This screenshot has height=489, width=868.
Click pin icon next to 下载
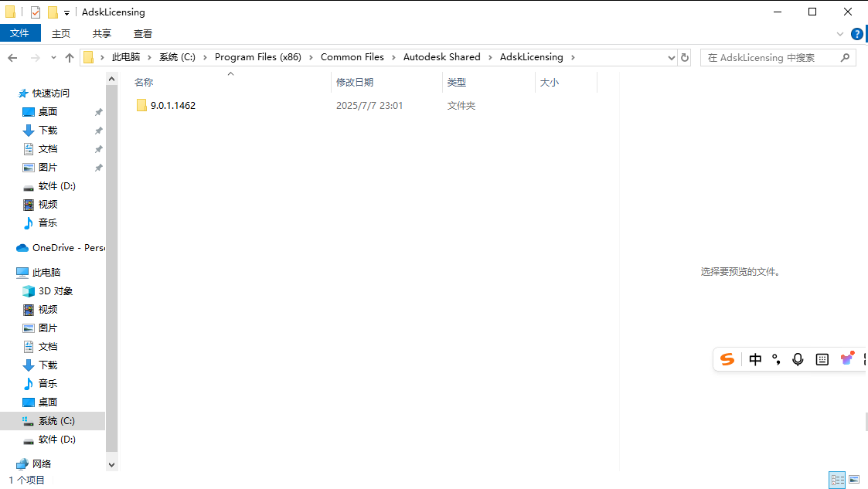[x=98, y=131]
